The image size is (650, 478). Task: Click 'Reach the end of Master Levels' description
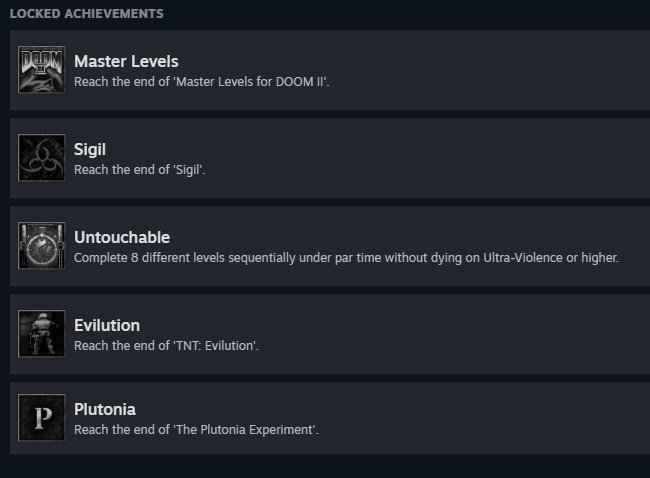(x=202, y=82)
